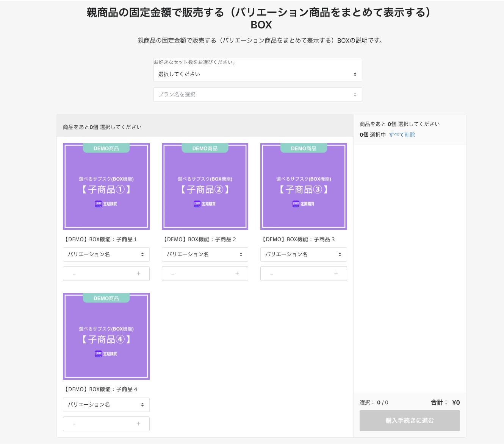Click the page description text under the heading
504x446 pixels.
[261, 41]
